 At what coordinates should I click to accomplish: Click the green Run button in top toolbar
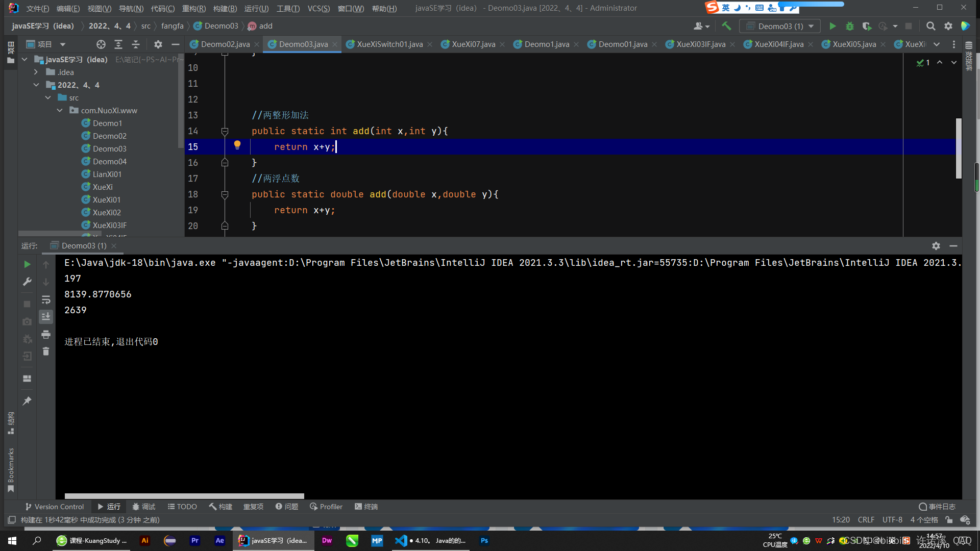832,26
